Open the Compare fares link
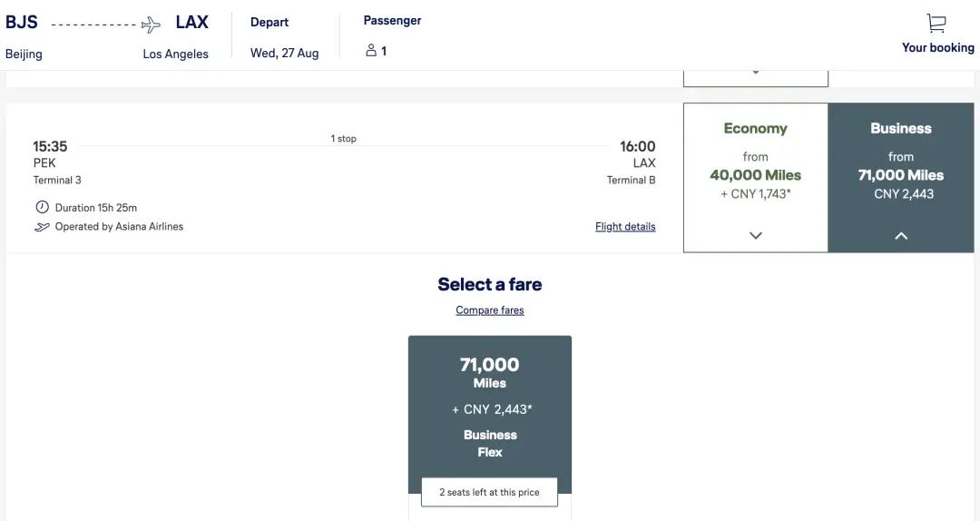This screenshot has height=521, width=980. 490,310
